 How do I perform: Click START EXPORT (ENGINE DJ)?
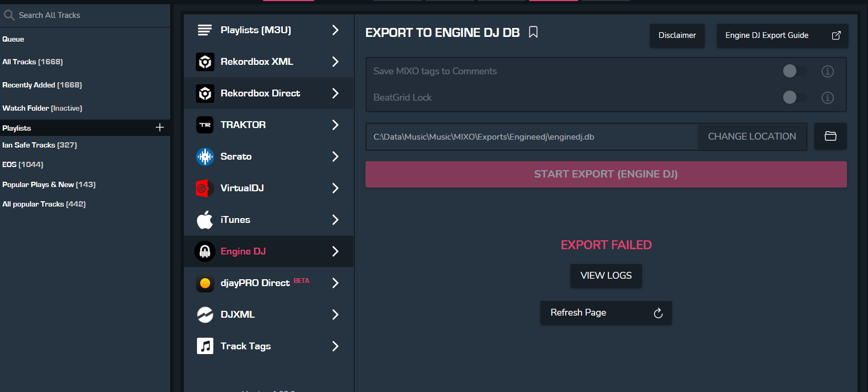pos(606,174)
